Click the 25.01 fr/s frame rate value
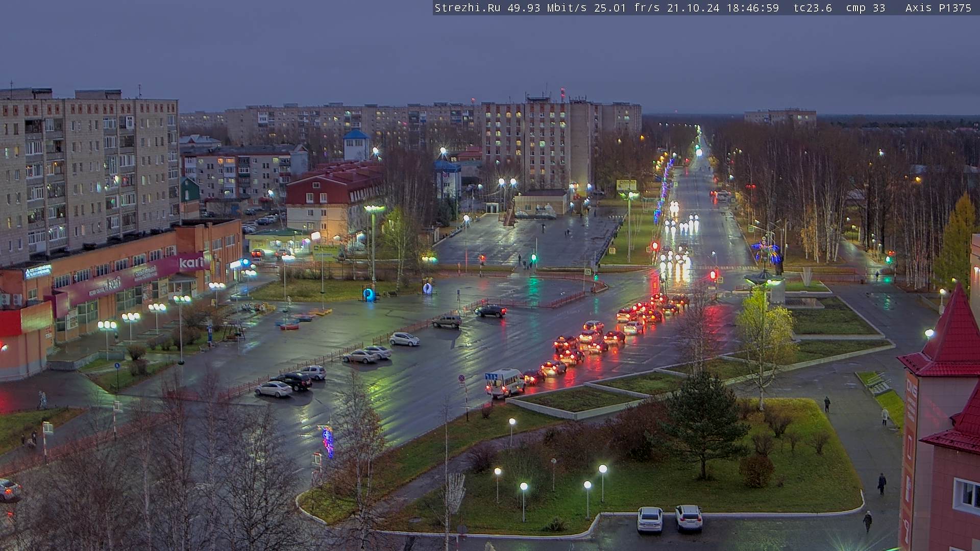980x551 pixels. pyautogui.click(x=627, y=8)
